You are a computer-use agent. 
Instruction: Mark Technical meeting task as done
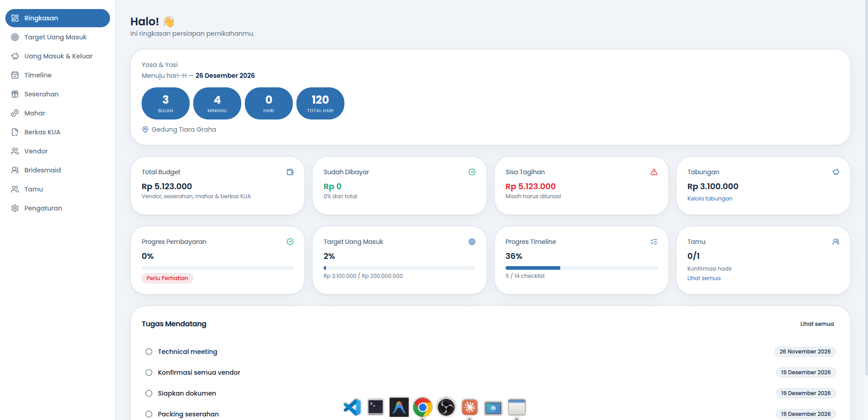149,352
